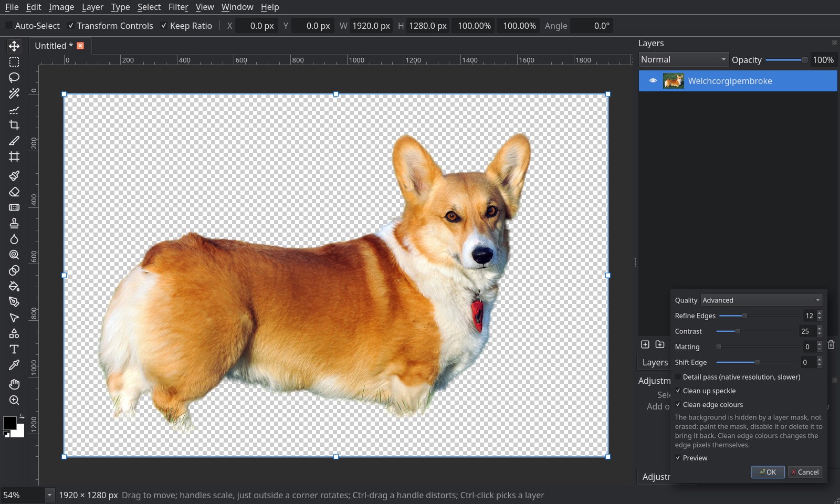Viewport: 840px width, 504px height.
Task: Increase the Refine Edges value stepper
Action: coord(820,313)
